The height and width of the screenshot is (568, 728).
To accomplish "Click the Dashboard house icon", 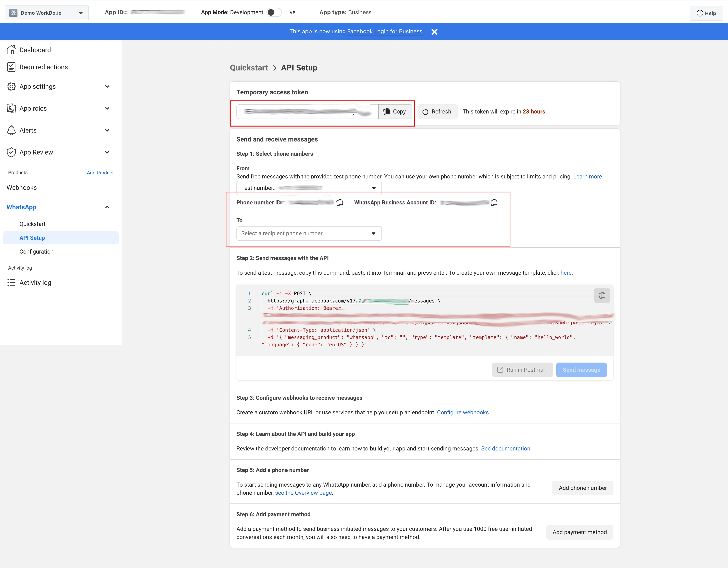I will (x=11, y=50).
